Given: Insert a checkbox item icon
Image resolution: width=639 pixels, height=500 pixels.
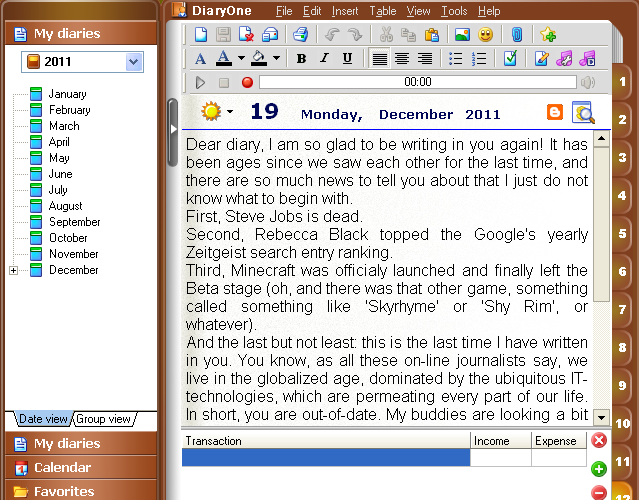Looking at the screenshot, I should click(510, 59).
